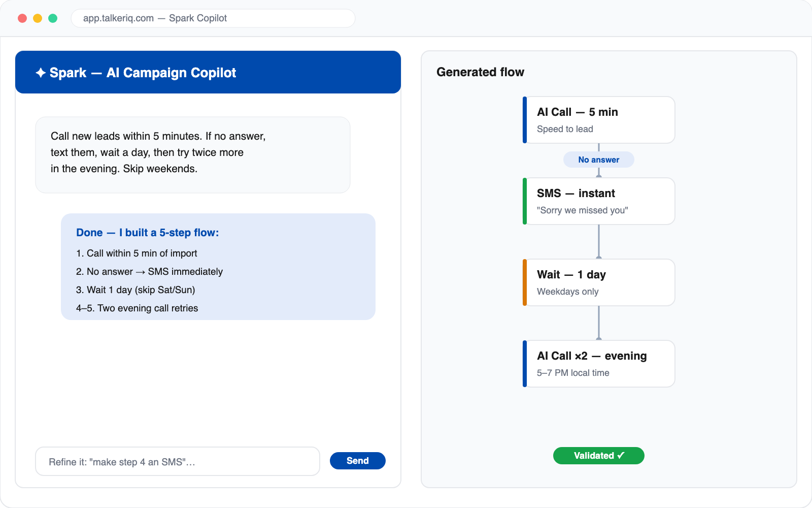Viewport: 812px width, 508px height.
Task: Click the Spark — AI Campaign Copilot title
Action: 143,73
